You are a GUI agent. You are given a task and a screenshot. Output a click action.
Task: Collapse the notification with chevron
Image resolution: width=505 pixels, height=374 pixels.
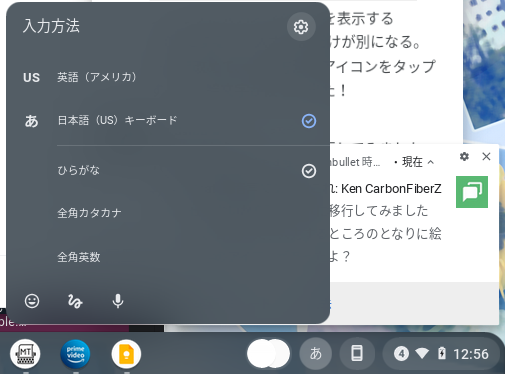tap(431, 162)
